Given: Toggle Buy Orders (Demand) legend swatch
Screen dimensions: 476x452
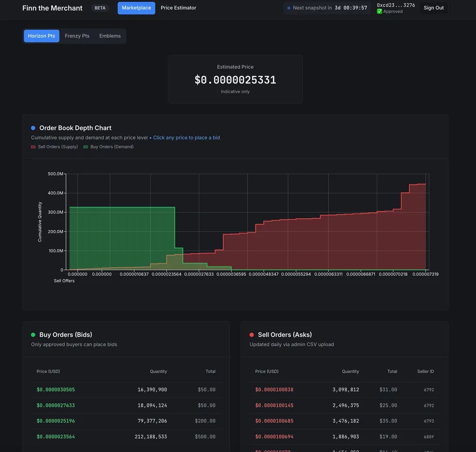Looking at the screenshot, I should (86, 147).
